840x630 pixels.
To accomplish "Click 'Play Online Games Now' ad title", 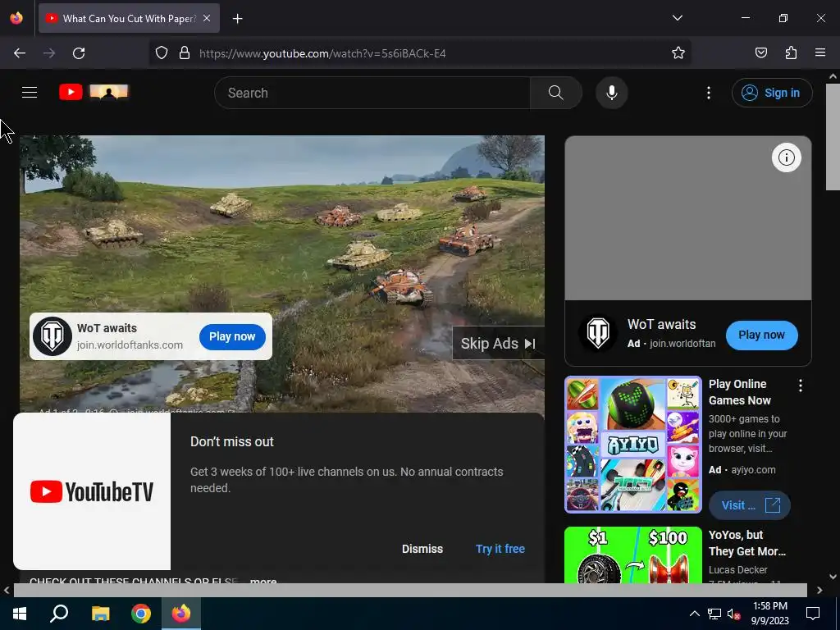I will click(x=739, y=392).
